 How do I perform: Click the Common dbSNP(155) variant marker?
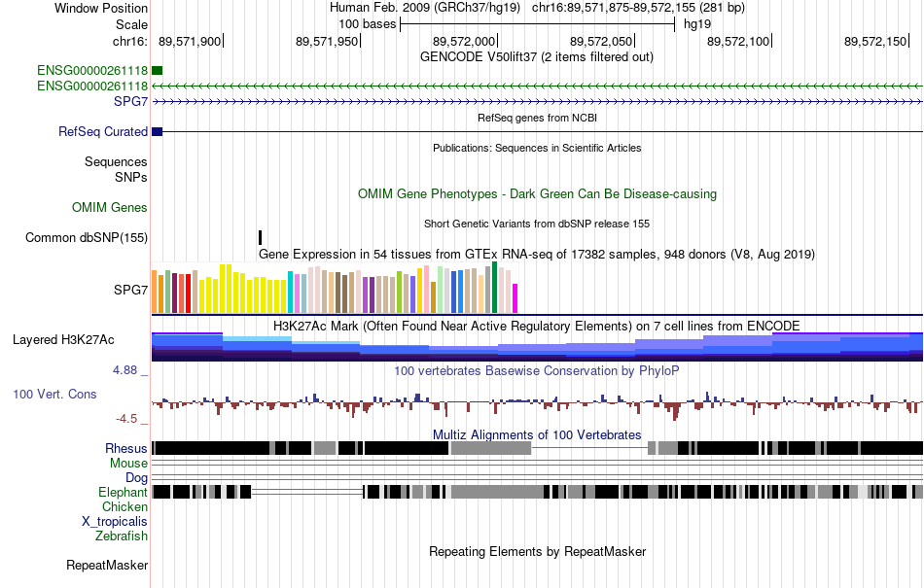click(x=260, y=238)
